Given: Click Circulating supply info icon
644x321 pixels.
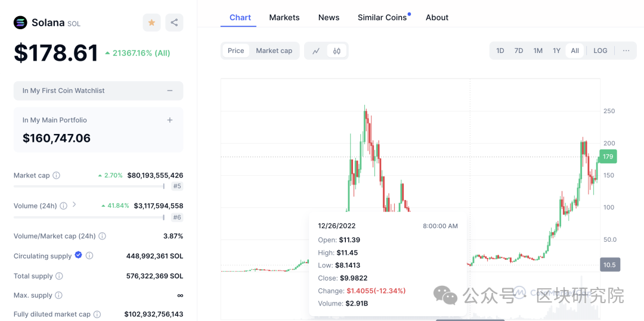Looking at the screenshot, I should 89,256.
